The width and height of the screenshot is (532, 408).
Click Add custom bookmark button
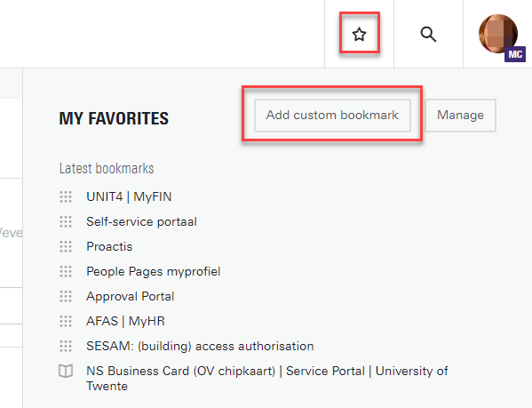coord(332,115)
